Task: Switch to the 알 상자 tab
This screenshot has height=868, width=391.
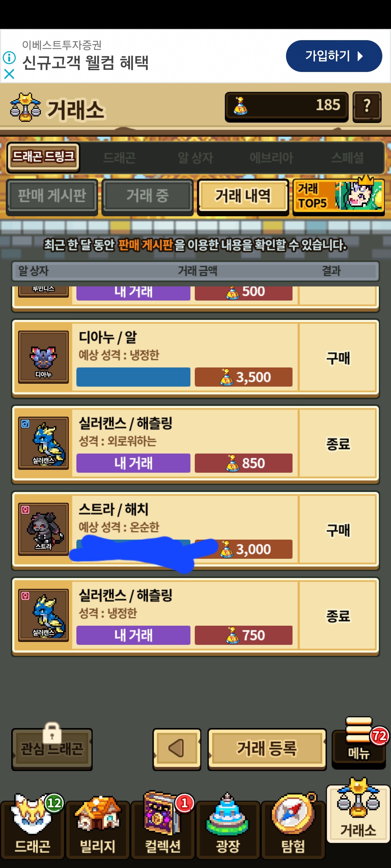Action: 195,158
